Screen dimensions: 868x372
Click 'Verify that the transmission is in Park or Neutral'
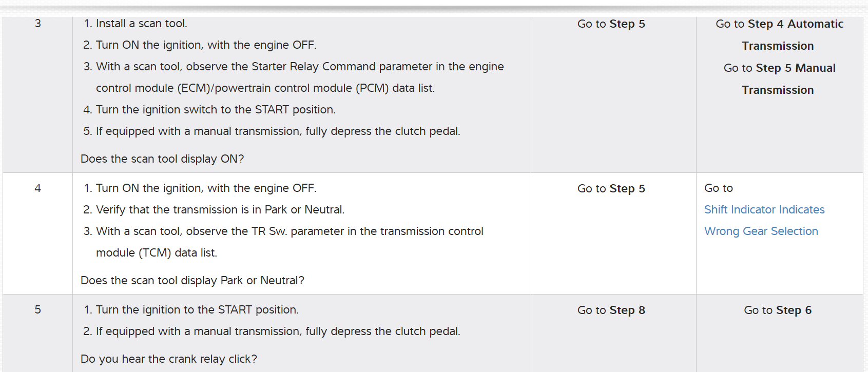pyautogui.click(x=220, y=210)
